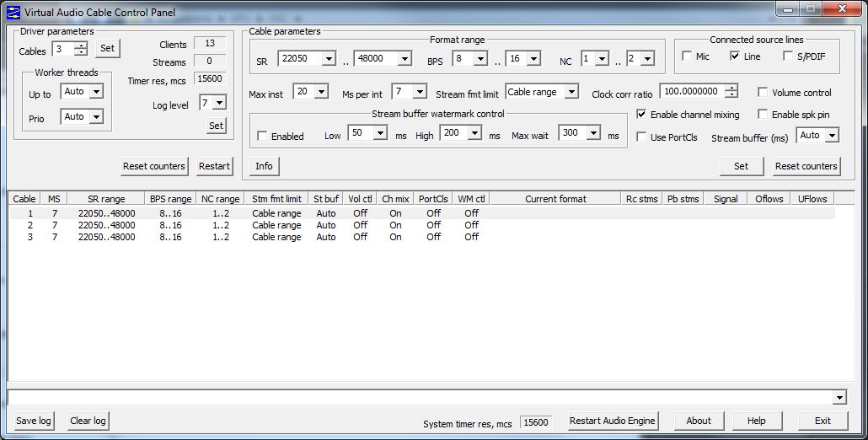This screenshot has width=868, height=440.
Task: Disable the Enable channel mixing checkbox
Action: point(641,115)
